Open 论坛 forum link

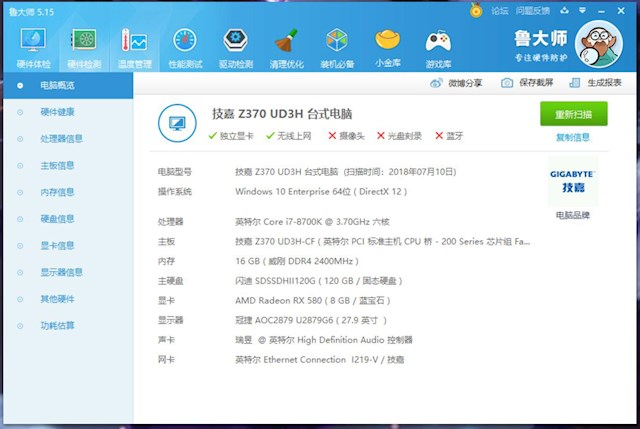pos(500,11)
